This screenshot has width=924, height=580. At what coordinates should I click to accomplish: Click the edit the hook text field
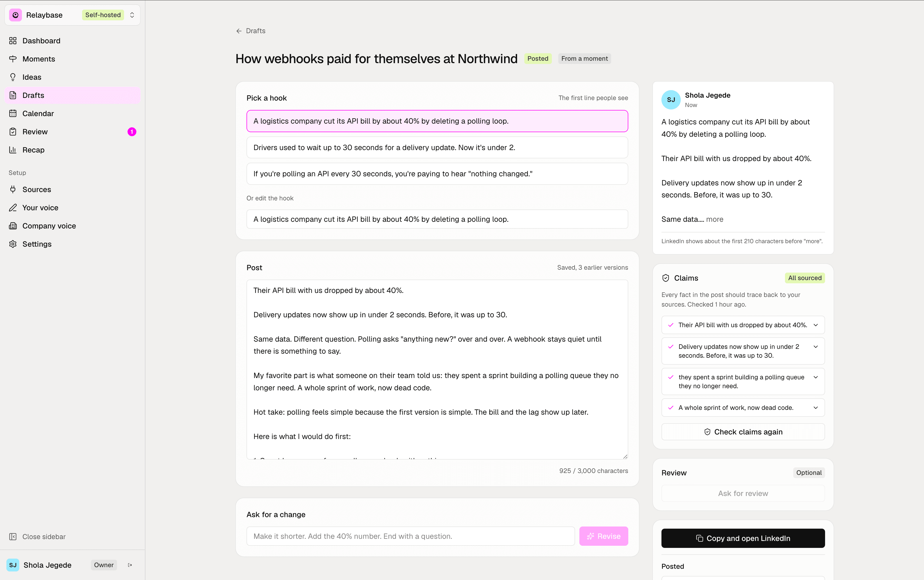tap(437, 219)
